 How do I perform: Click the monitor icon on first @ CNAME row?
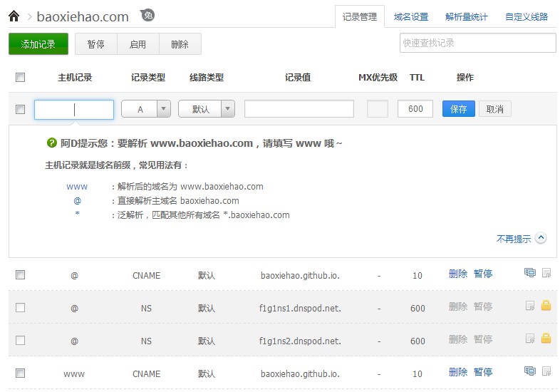click(x=529, y=273)
